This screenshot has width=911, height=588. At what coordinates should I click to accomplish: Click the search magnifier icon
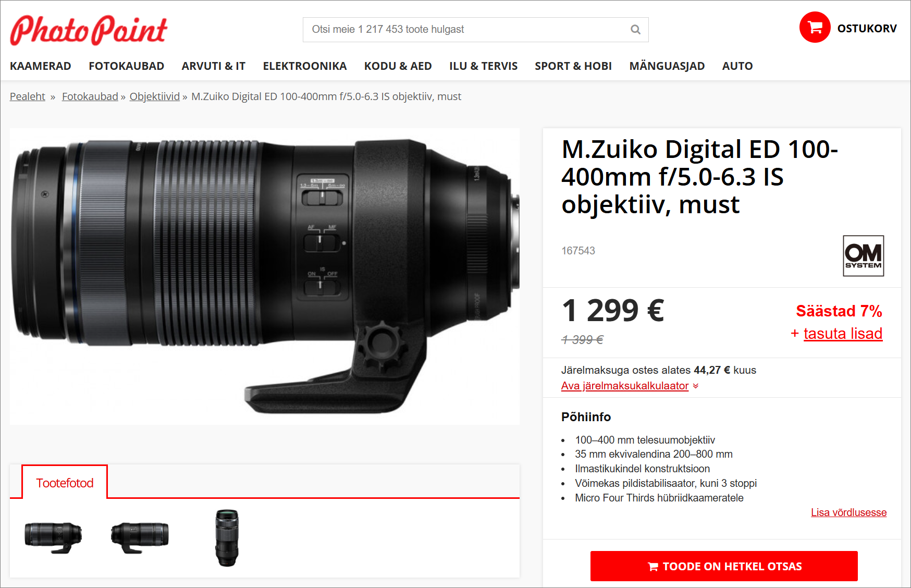pos(635,30)
